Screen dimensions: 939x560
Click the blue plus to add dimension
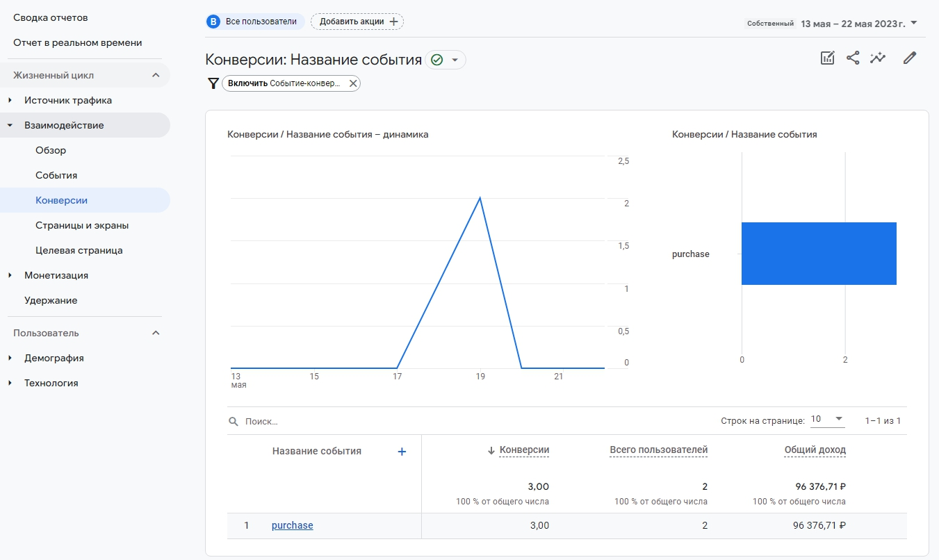401,452
